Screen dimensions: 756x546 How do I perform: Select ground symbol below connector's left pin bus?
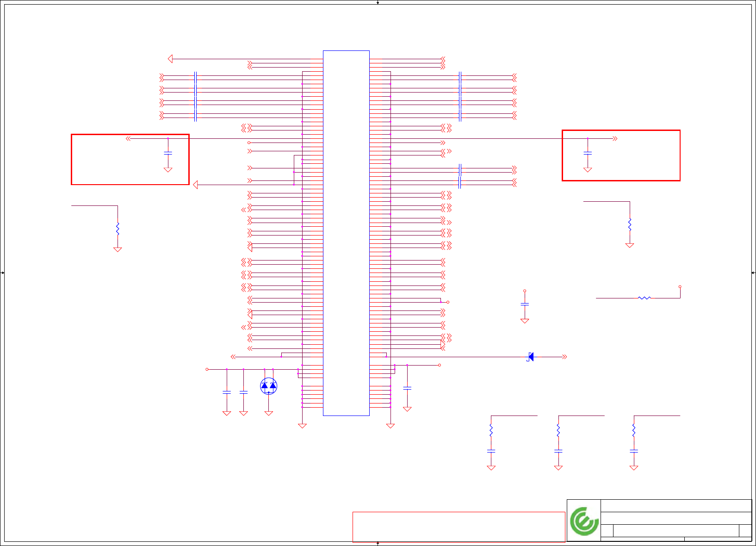pos(302,426)
